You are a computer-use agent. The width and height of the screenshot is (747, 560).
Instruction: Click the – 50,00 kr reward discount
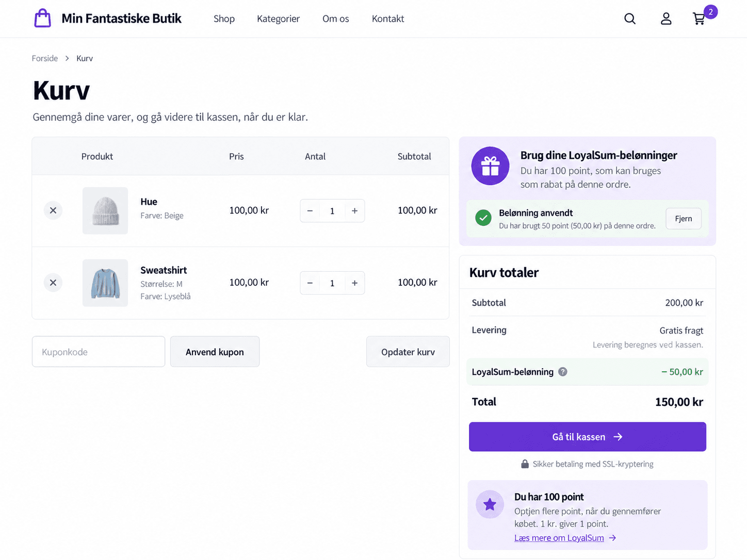682,372
